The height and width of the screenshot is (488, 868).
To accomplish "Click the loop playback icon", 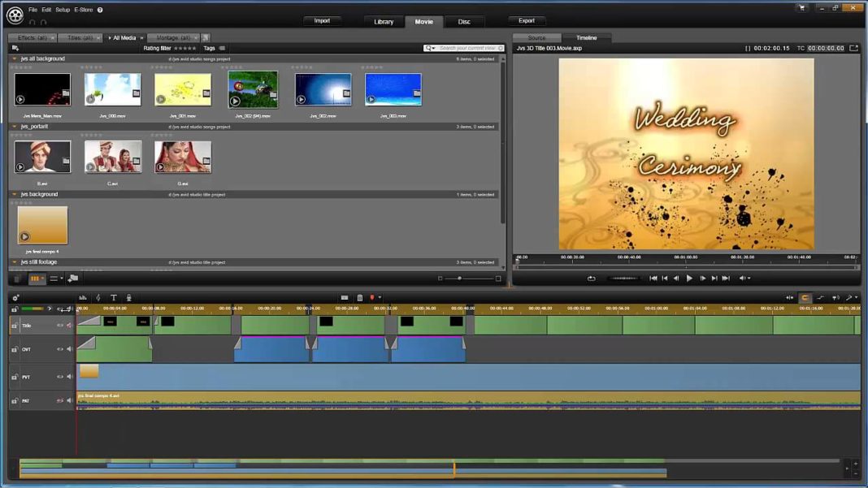I will [591, 279].
